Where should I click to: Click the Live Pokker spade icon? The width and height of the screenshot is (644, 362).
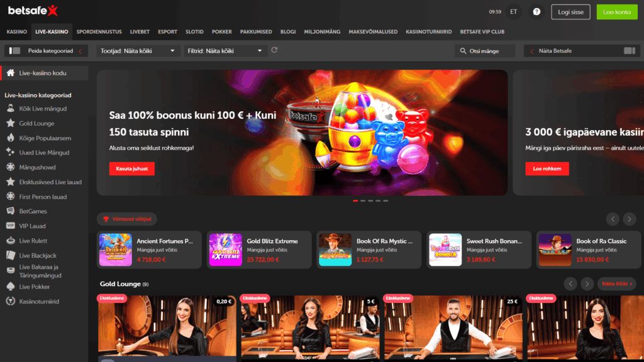tap(10, 287)
